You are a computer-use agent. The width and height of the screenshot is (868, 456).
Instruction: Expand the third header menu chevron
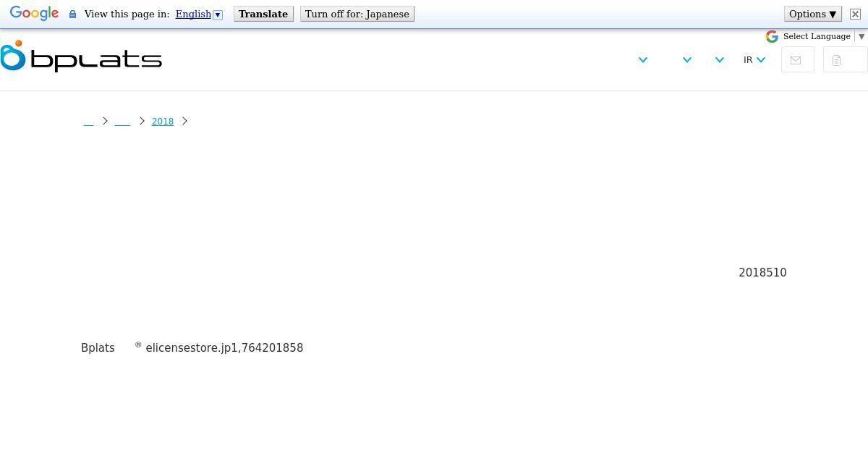point(720,60)
